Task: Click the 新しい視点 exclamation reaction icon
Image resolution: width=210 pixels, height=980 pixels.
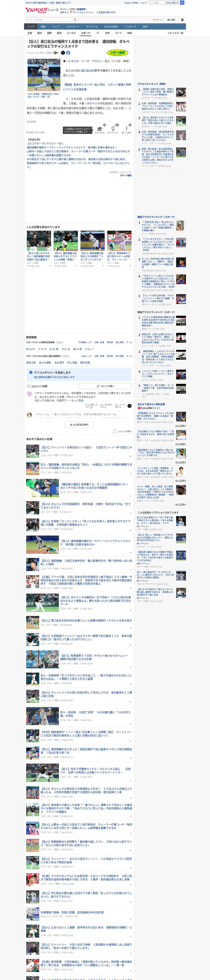Action: coord(127,129)
